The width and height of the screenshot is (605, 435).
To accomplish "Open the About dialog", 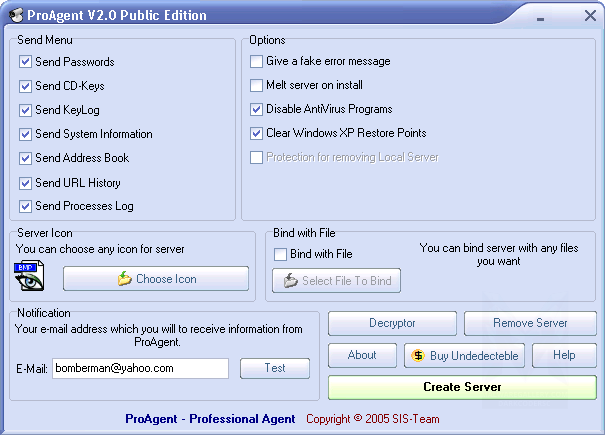I will pyautogui.click(x=362, y=355).
